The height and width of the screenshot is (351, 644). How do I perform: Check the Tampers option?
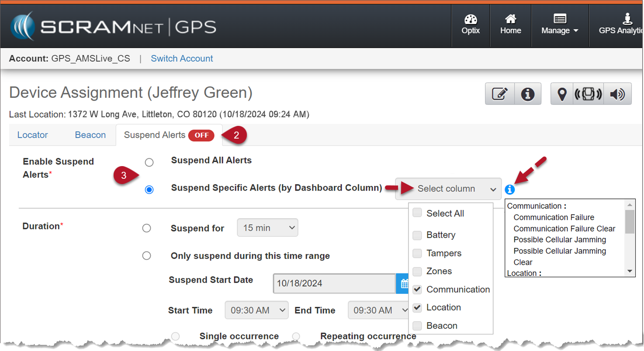pos(417,254)
